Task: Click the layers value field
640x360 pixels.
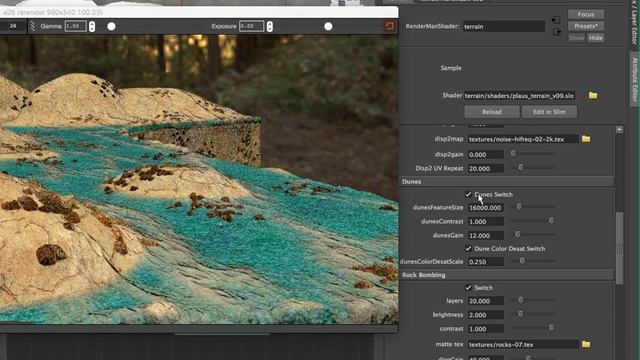Action: click(486, 301)
